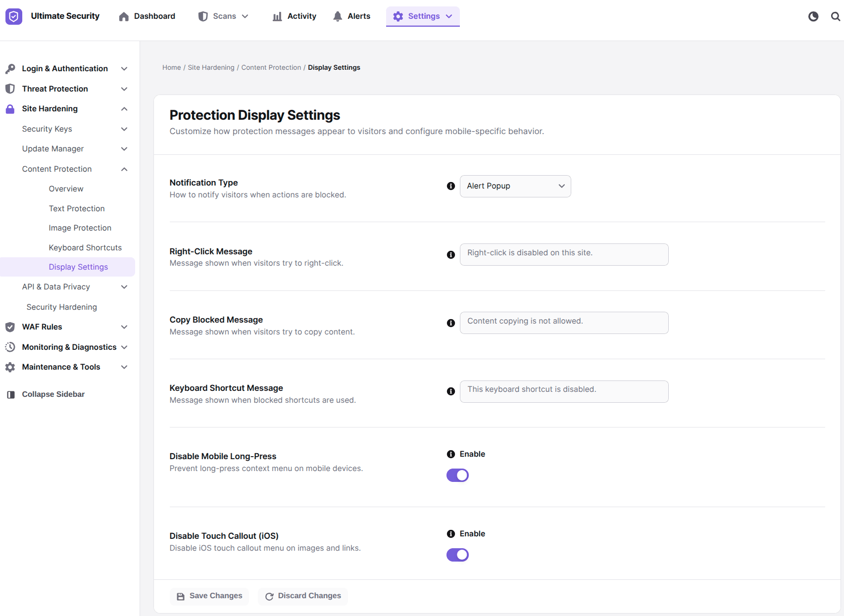The image size is (844, 616).
Task: Focus the Copy Blocked Message input field
Action: pyautogui.click(x=564, y=323)
